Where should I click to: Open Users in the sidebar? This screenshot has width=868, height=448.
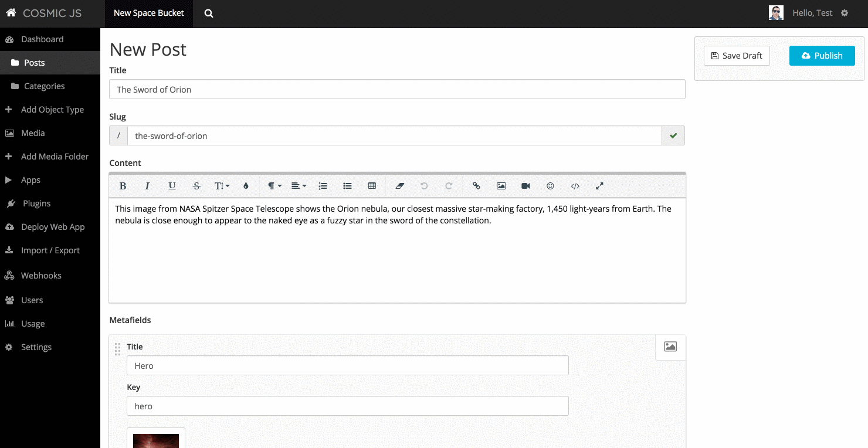[x=50, y=300]
